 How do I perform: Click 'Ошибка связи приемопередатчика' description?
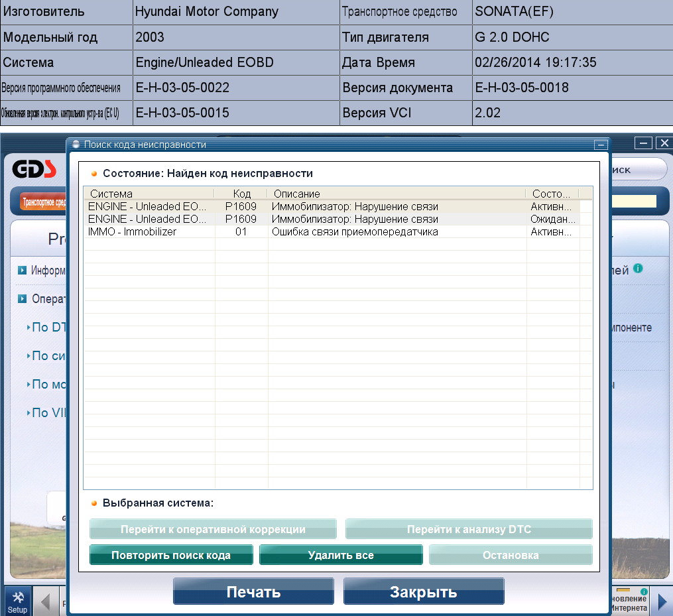pyautogui.click(x=355, y=232)
